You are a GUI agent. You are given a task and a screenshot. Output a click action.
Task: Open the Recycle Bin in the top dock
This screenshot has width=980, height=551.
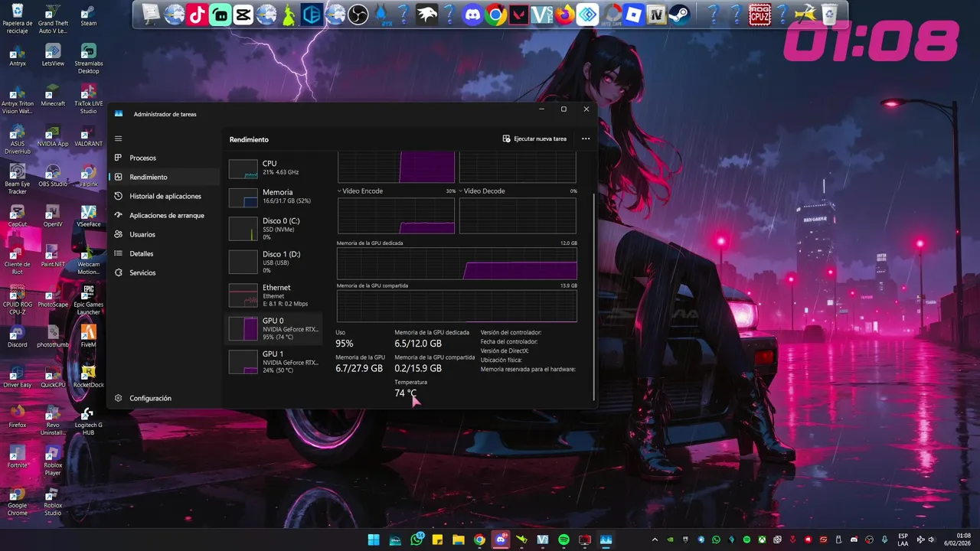pos(828,15)
